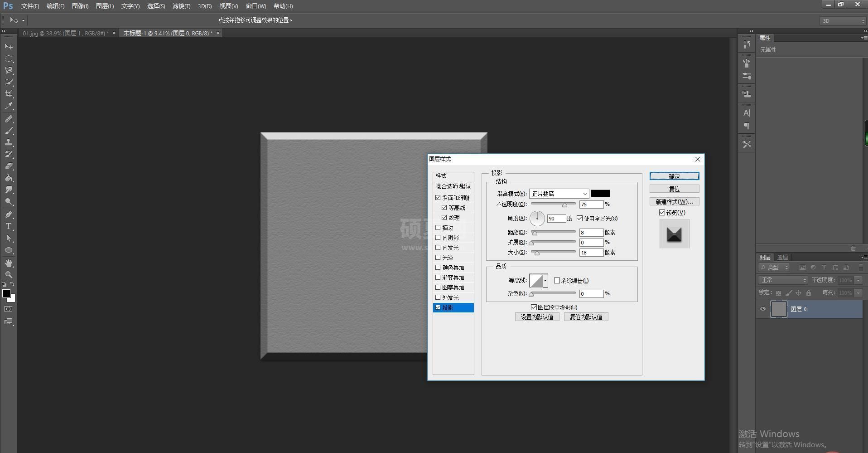
Task: Select the Brush tool
Action: pyautogui.click(x=9, y=131)
